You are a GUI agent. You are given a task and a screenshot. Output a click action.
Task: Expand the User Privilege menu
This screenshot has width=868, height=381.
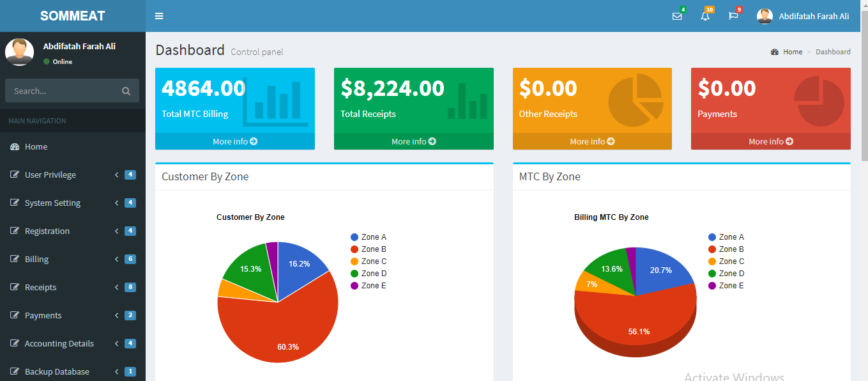(x=50, y=175)
